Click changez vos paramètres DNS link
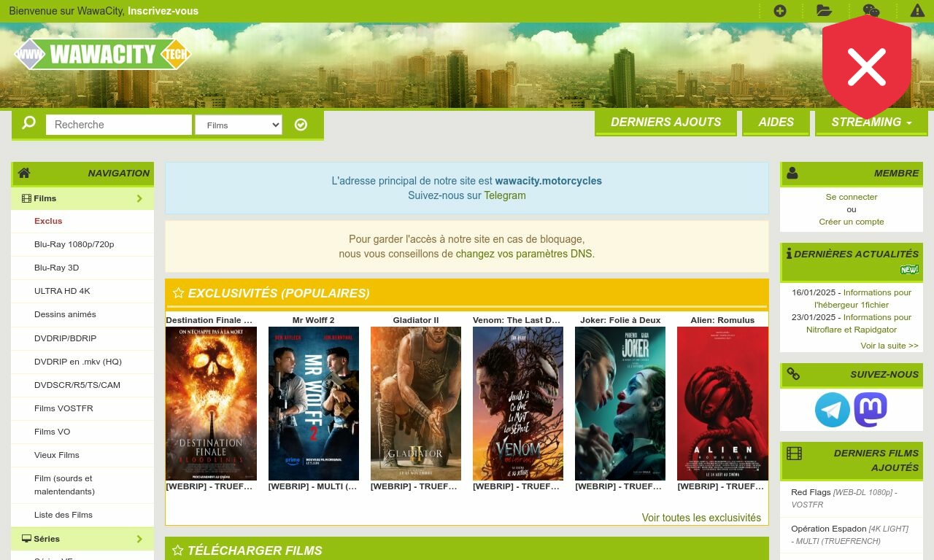Viewport: 934px width, 560px height. pyautogui.click(x=524, y=254)
